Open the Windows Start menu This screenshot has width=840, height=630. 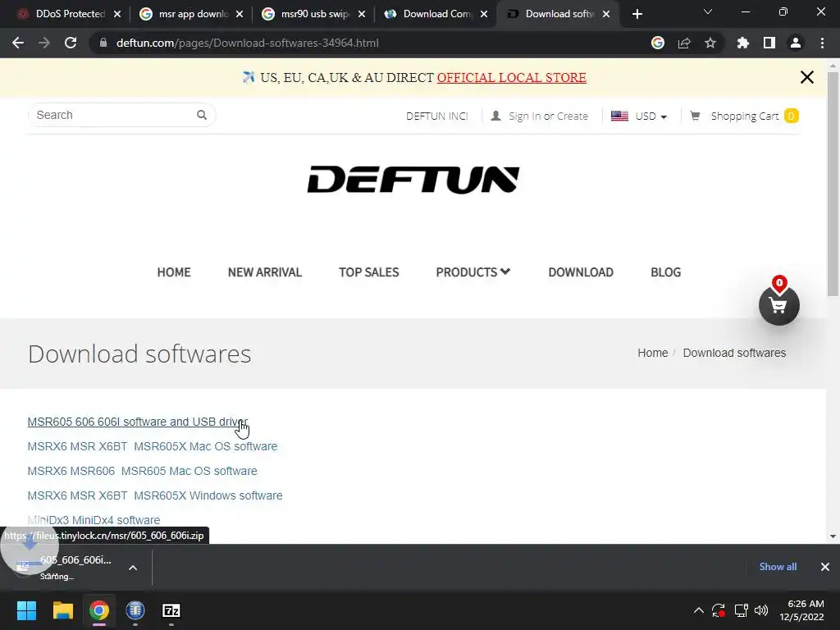[x=26, y=610]
